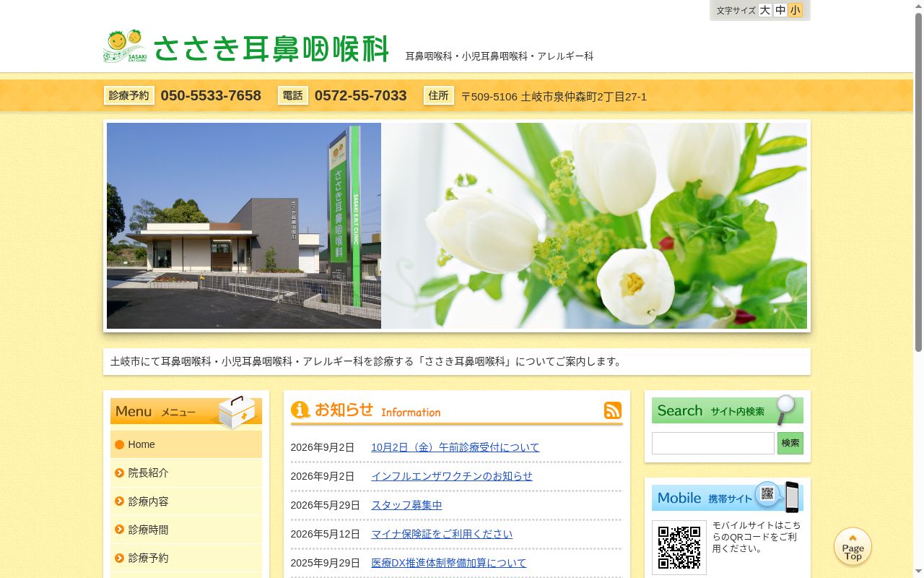This screenshot has width=924, height=578.
Task: Click the お知らせ information icon
Action: (300, 410)
